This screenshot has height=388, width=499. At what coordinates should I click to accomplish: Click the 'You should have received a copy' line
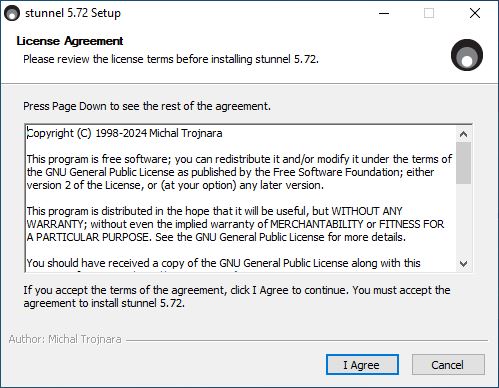[223, 263]
